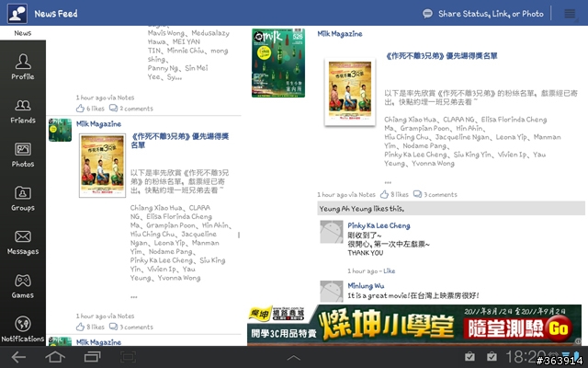Tap the Facebook app logo icon
The image size is (588, 368).
coord(17,14)
